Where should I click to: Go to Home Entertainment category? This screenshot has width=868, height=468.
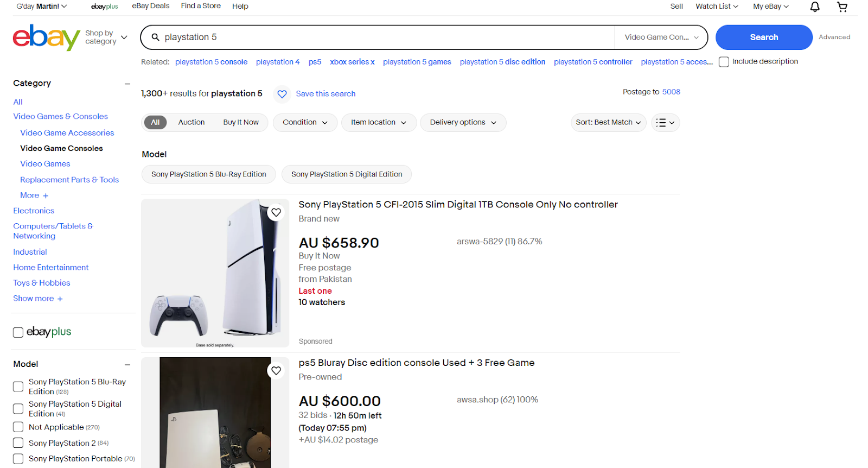(51, 268)
